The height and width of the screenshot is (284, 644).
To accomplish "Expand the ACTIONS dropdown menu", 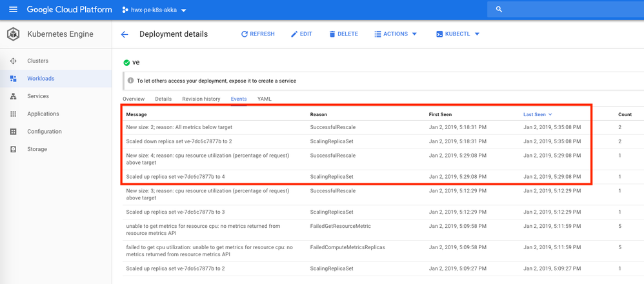I will point(396,34).
